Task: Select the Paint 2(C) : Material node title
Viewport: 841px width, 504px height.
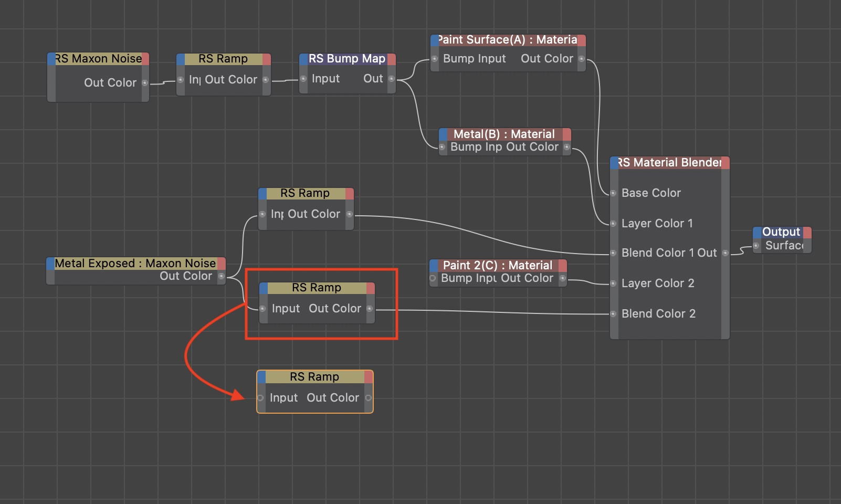Action: (497, 266)
